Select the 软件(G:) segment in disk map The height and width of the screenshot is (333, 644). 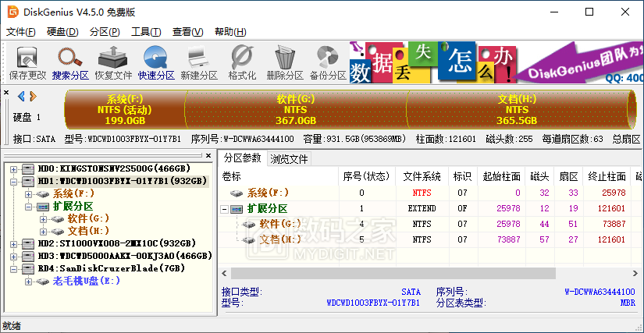coord(296,110)
